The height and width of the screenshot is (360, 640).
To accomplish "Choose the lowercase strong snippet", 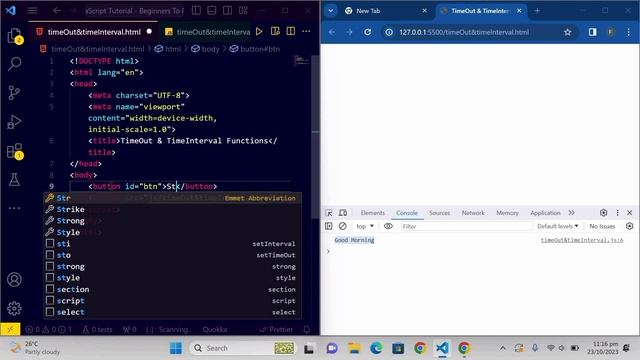I will tap(173, 267).
